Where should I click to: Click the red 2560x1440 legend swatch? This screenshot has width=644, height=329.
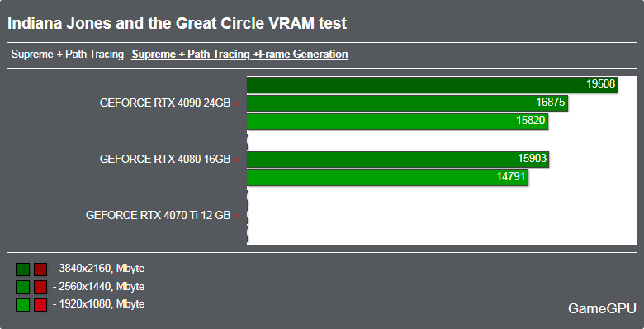[x=40, y=287]
